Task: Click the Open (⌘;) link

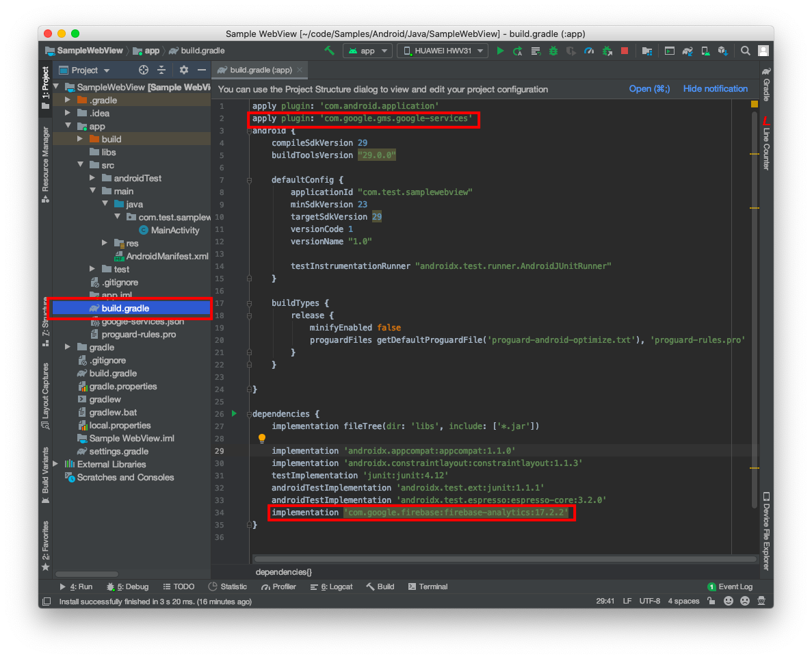Action: tap(649, 89)
